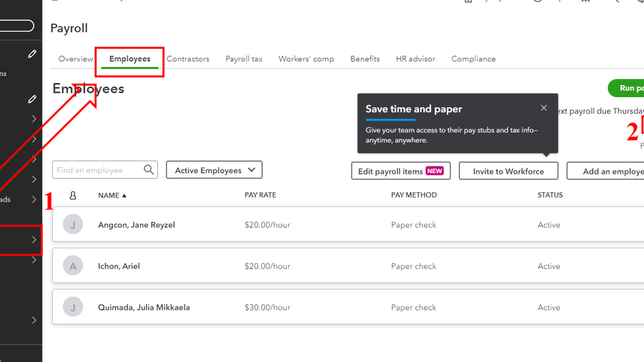Open the Payroll tax tab
Viewport: 644px width, 362px height.
[244, 59]
